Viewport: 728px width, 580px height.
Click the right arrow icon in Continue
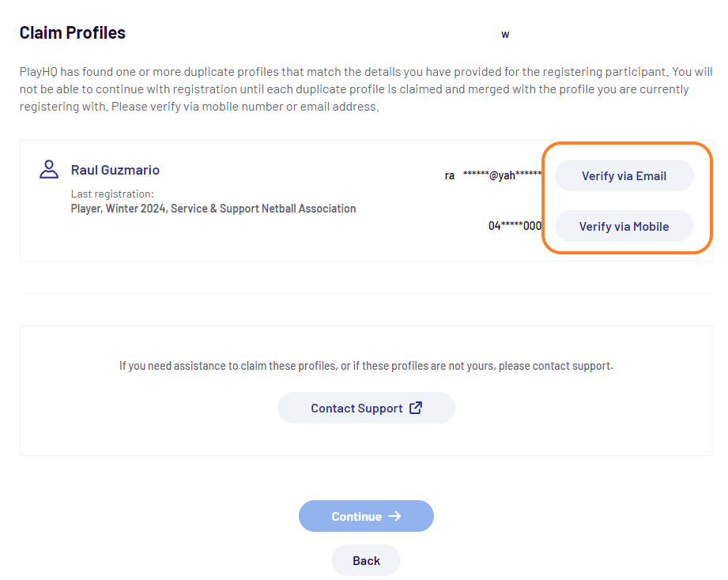coord(395,516)
